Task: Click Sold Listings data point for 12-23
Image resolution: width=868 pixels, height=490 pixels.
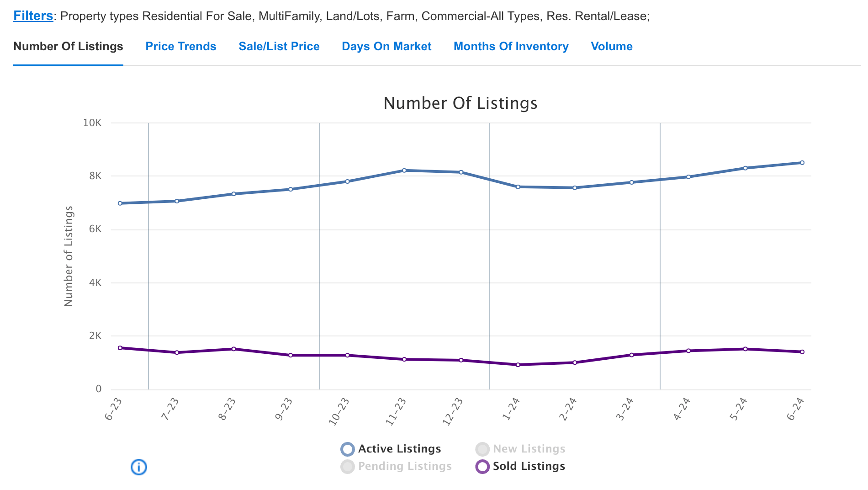Action: click(461, 360)
